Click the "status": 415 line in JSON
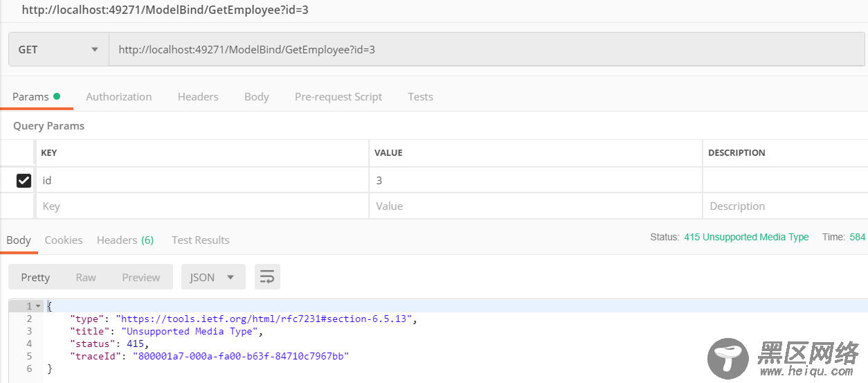 109,344
